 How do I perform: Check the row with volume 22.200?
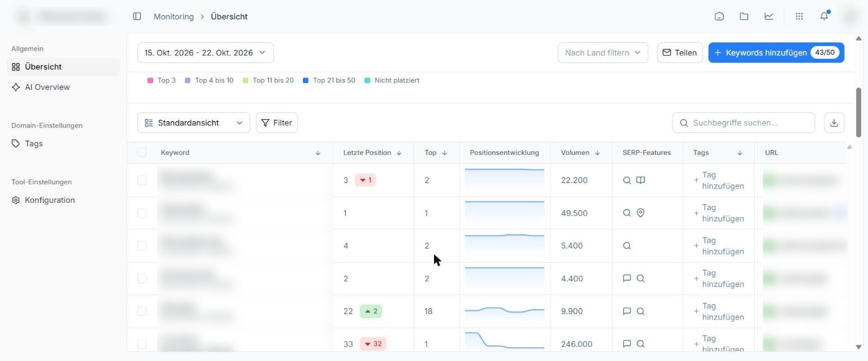point(142,180)
